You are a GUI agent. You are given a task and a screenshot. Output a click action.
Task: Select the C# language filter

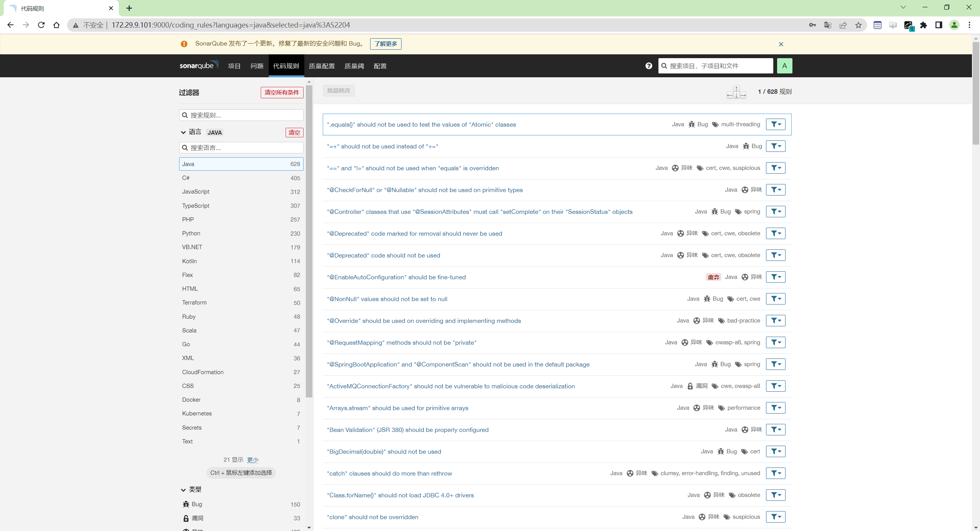tap(241, 178)
